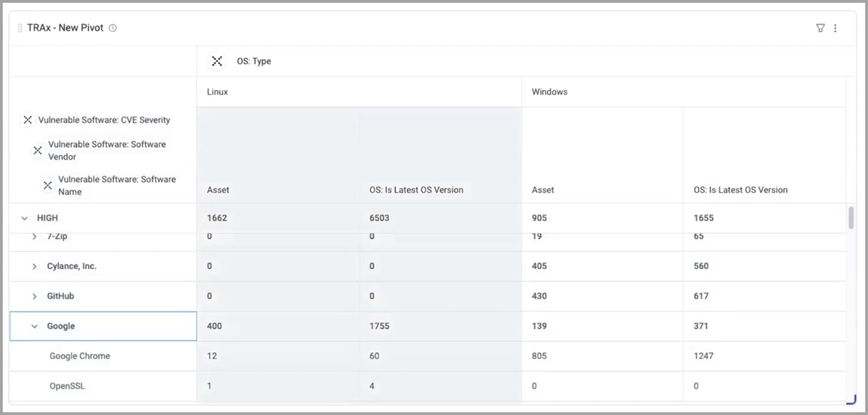Image resolution: width=868 pixels, height=415 pixels.
Task: Click the clock icon next to New Pivot
Action: tap(113, 28)
